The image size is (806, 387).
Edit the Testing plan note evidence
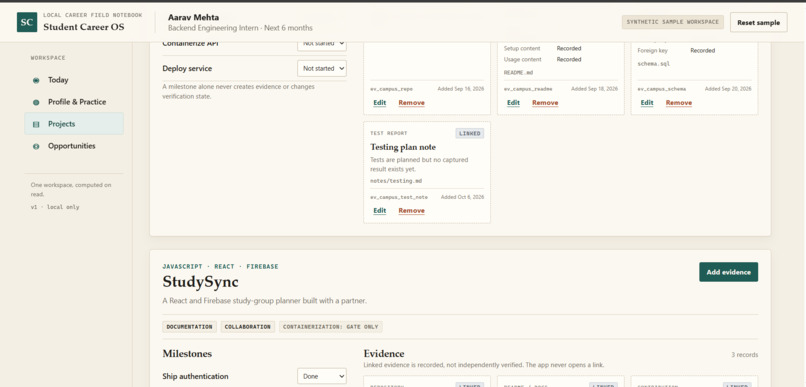(x=379, y=211)
